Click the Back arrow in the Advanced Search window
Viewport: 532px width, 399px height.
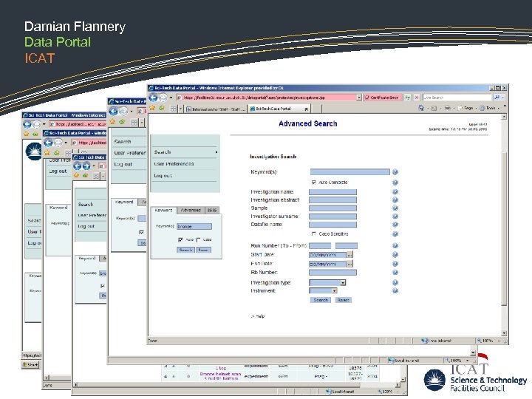[x=154, y=98]
